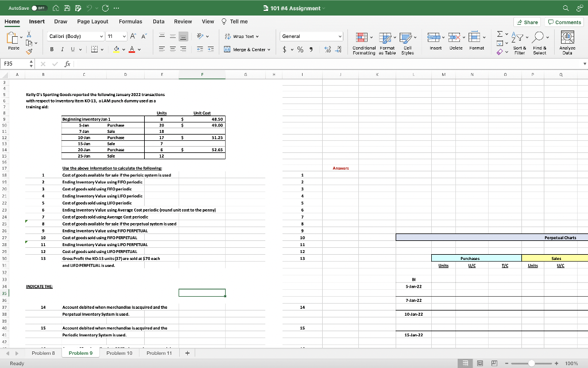Screen dimensions: 588x368
Task: Click the Decrease Decimal icon
Action: point(338,49)
